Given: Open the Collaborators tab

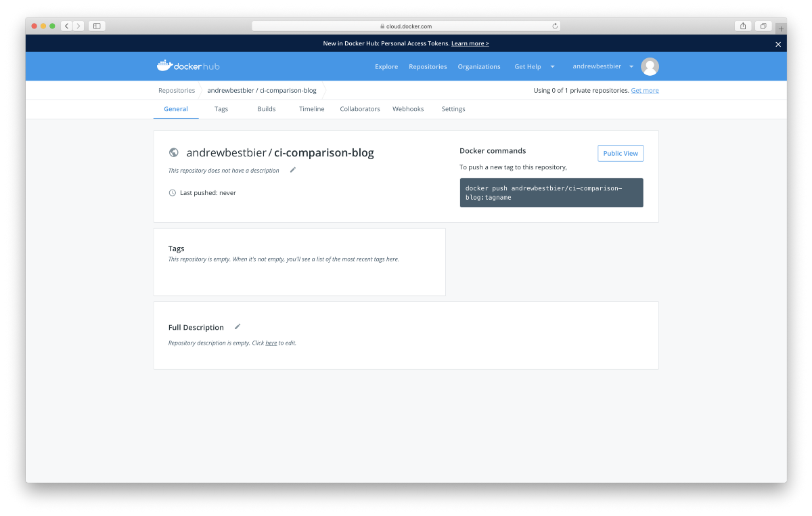Looking at the screenshot, I should click(x=360, y=109).
